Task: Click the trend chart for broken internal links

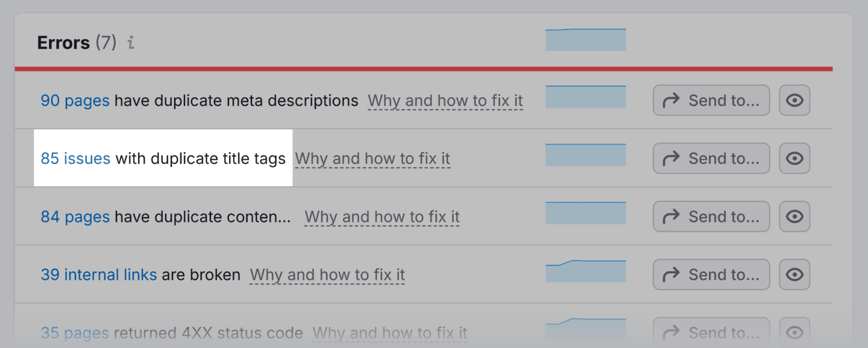Action: [x=585, y=271]
